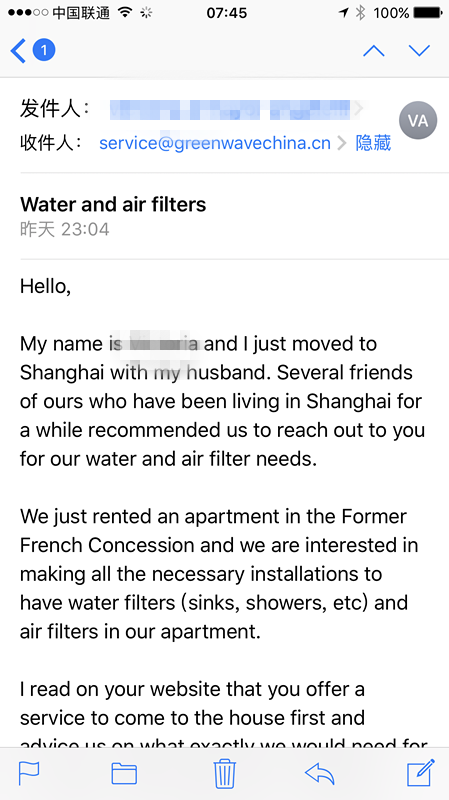Delete the email with the trash icon
Viewport: 449px width, 800px height.
point(224,773)
